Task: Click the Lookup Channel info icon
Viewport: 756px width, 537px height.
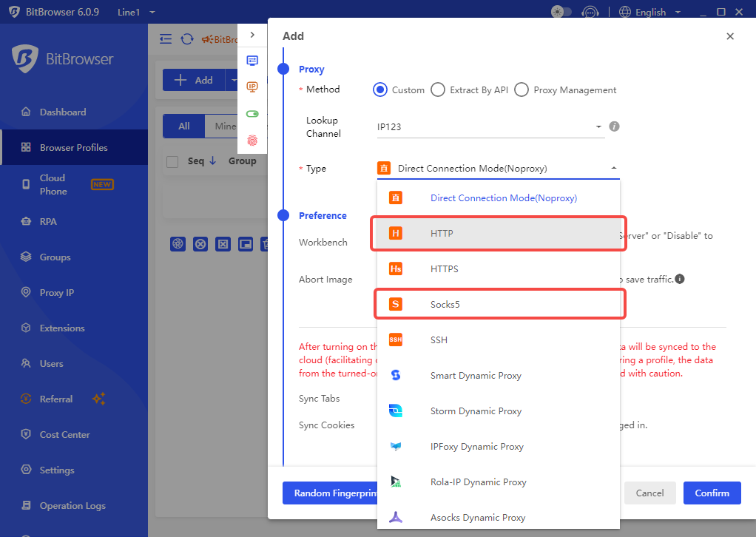Action: pos(614,126)
